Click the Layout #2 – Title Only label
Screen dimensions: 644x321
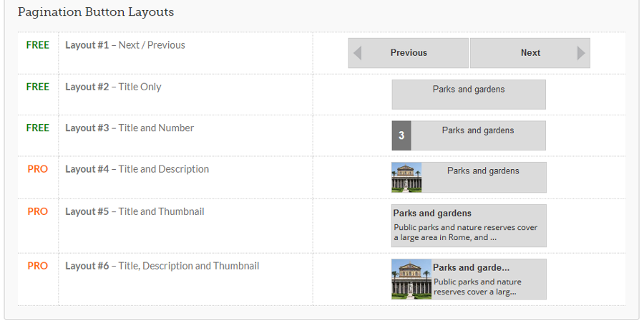point(113,87)
